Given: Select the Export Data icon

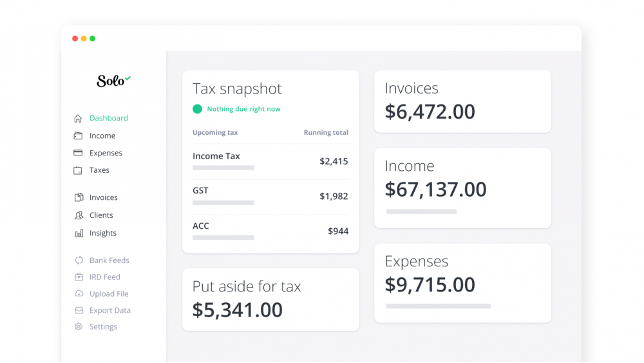Looking at the screenshot, I should click(79, 310).
